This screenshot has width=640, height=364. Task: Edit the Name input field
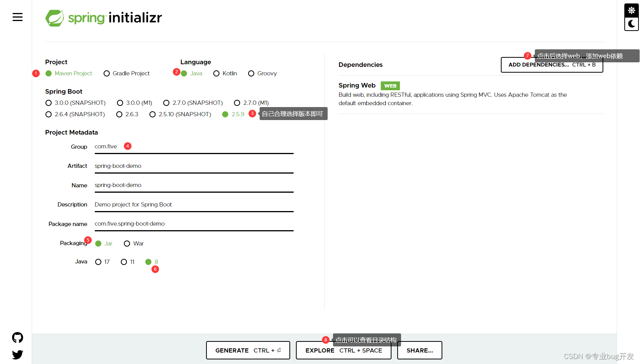[194, 185]
